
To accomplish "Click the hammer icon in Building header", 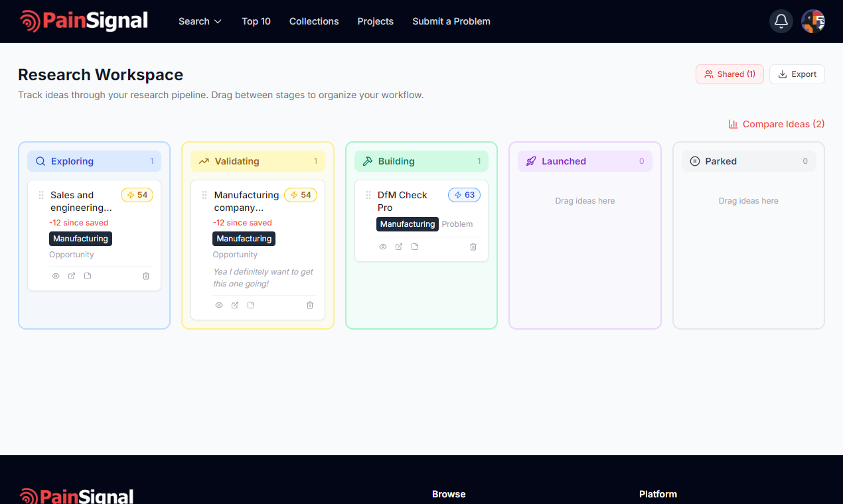I will [368, 161].
